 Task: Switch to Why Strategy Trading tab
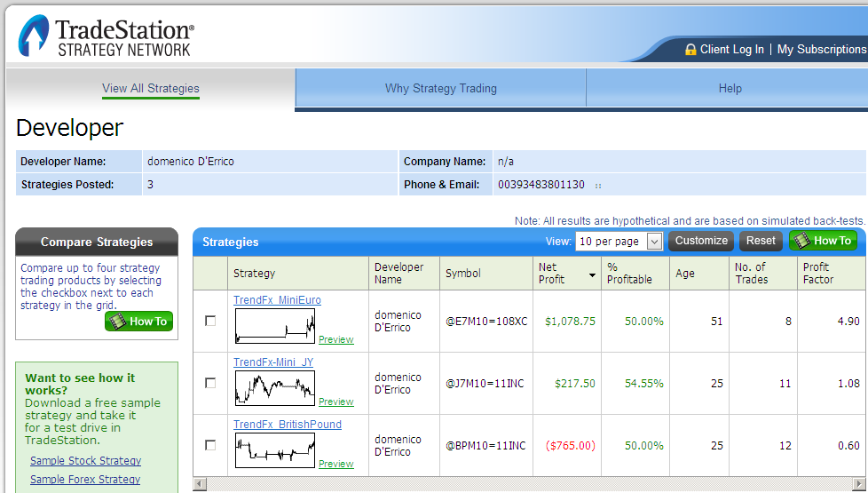tap(440, 88)
